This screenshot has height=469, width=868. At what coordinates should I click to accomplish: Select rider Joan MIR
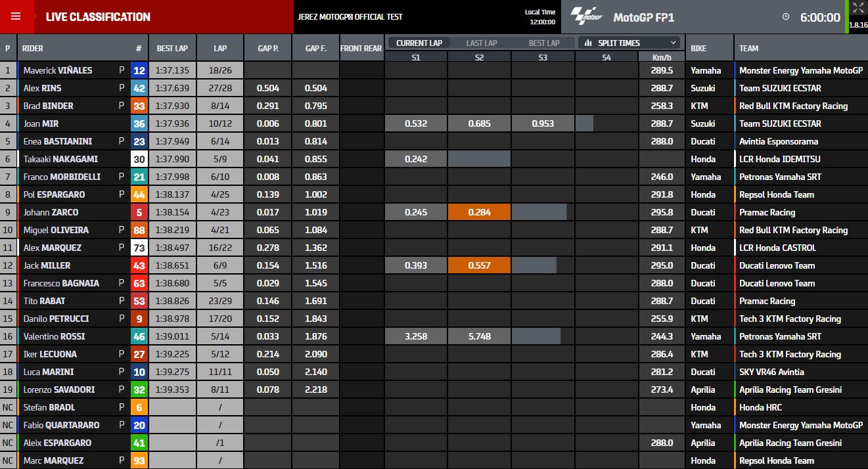coord(41,123)
